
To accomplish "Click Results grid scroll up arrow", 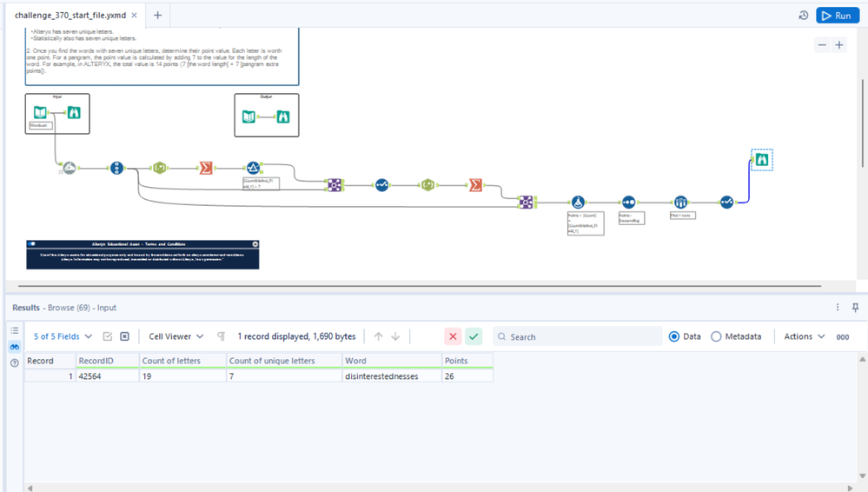I will coord(863,360).
